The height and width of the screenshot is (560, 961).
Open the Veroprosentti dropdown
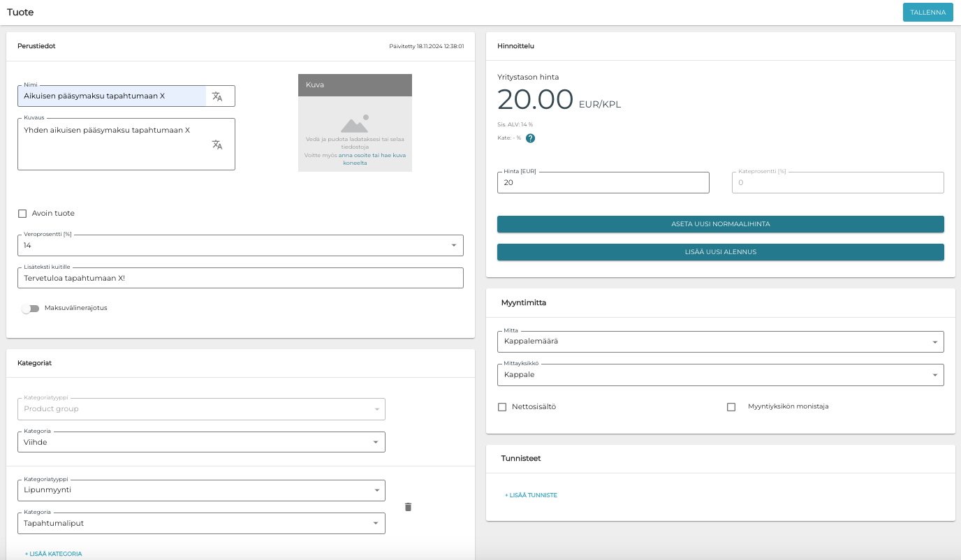[240, 246]
